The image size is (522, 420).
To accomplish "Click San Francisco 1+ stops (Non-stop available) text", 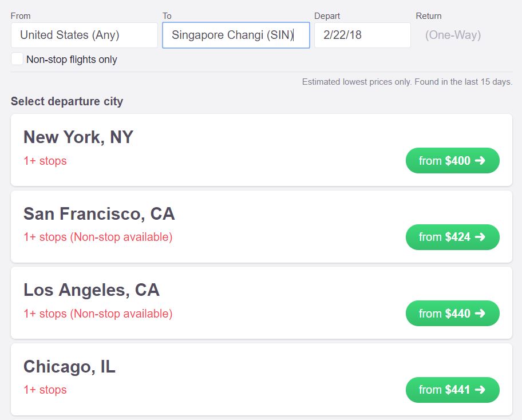I will tap(98, 237).
